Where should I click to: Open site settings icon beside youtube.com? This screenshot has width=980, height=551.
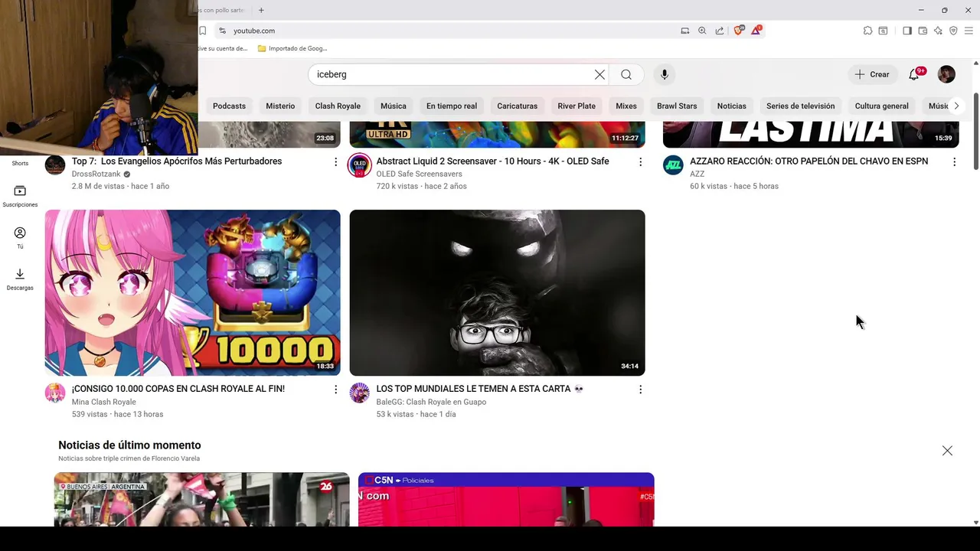pos(222,31)
